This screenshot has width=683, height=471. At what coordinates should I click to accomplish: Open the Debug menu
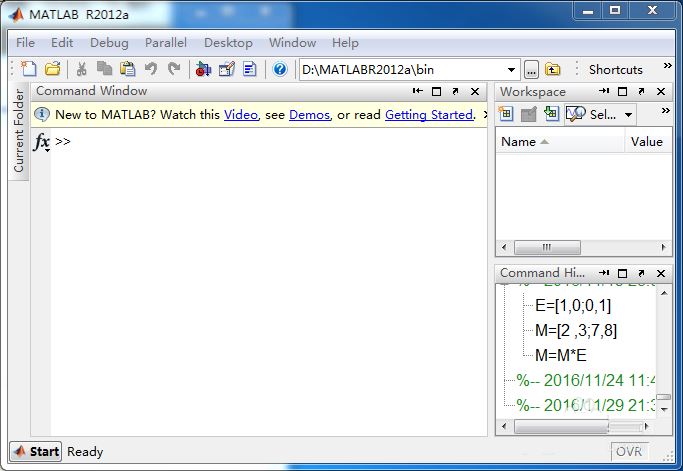click(109, 43)
